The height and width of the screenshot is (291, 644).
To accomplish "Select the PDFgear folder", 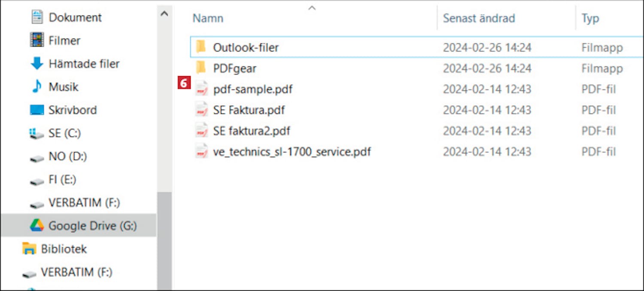I will tap(234, 68).
